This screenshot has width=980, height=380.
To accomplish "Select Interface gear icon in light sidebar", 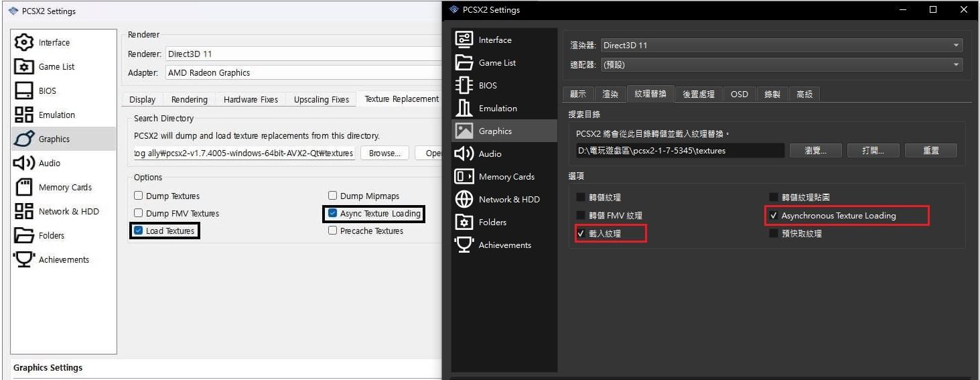I will pos(24,42).
